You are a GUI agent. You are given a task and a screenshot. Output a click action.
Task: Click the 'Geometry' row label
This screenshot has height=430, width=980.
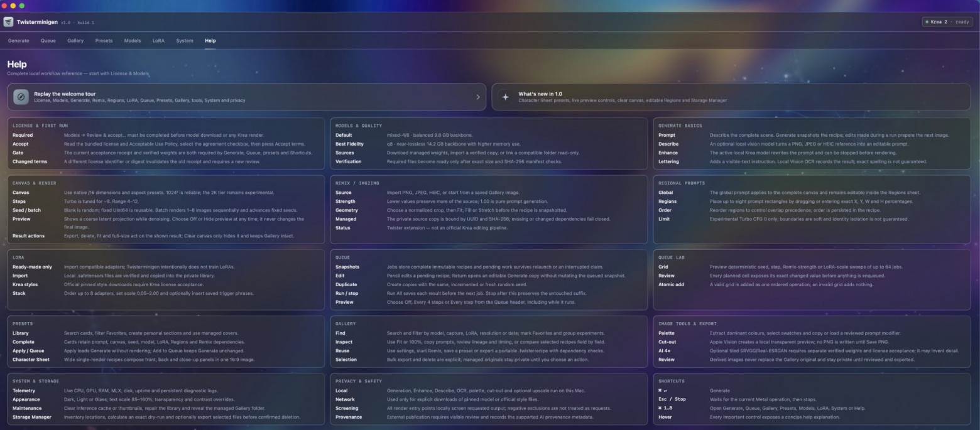(347, 210)
